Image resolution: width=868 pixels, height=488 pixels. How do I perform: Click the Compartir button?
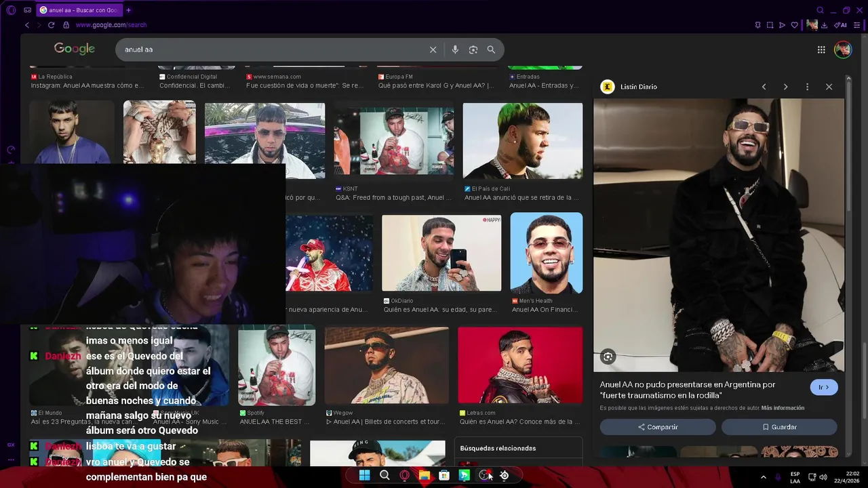(658, 427)
